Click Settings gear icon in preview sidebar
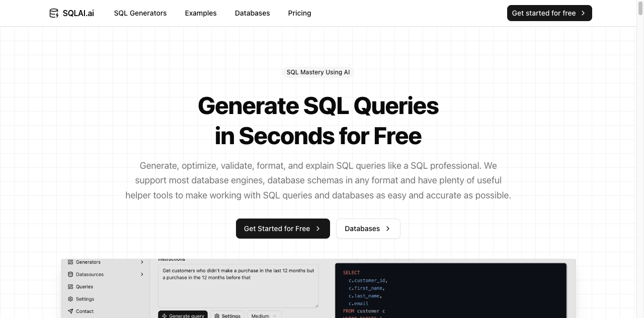This screenshot has width=644, height=318. pos(70,299)
